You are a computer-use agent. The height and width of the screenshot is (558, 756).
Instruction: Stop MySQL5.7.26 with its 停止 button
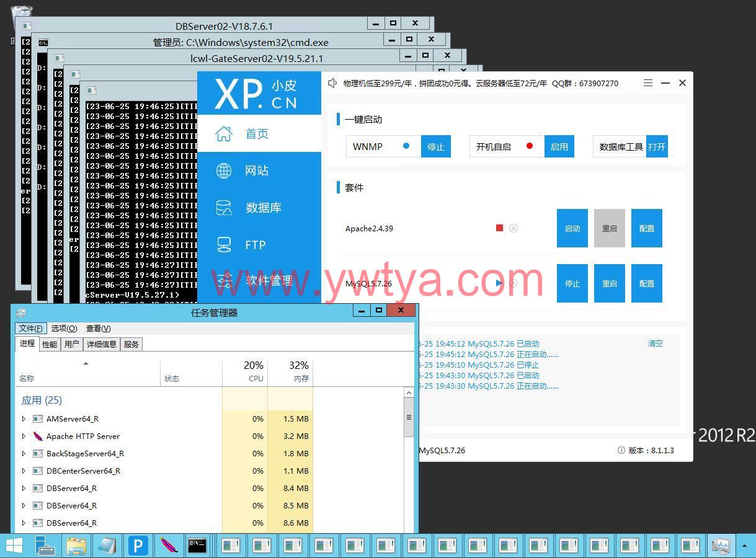tap(572, 283)
